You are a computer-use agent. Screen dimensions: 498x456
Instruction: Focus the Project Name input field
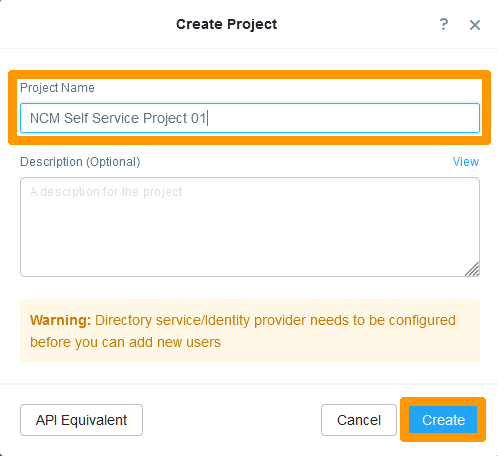pos(250,118)
